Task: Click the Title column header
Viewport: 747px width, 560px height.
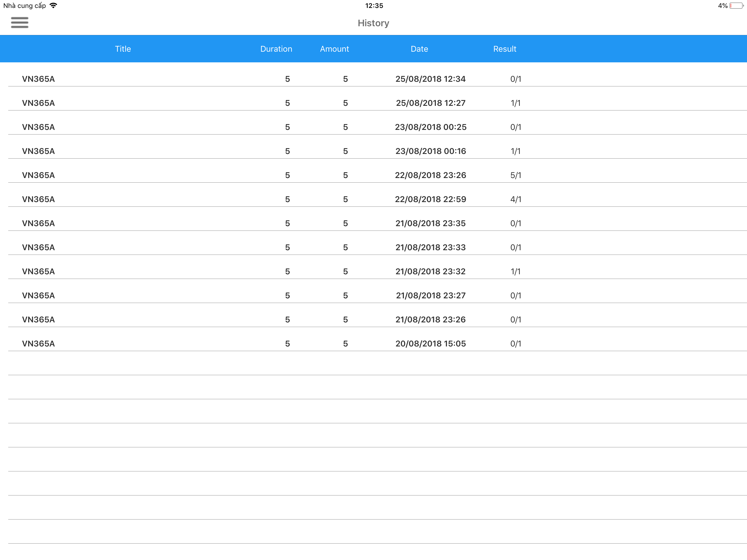Action: click(x=123, y=49)
